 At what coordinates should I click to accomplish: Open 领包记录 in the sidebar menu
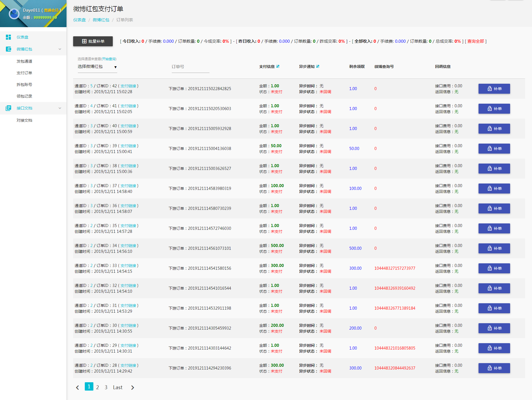click(24, 96)
